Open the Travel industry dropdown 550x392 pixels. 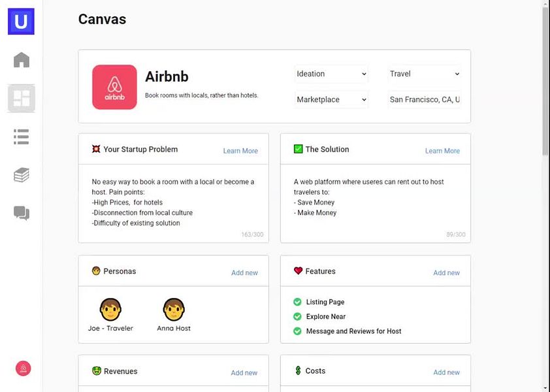tap(425, 74)
